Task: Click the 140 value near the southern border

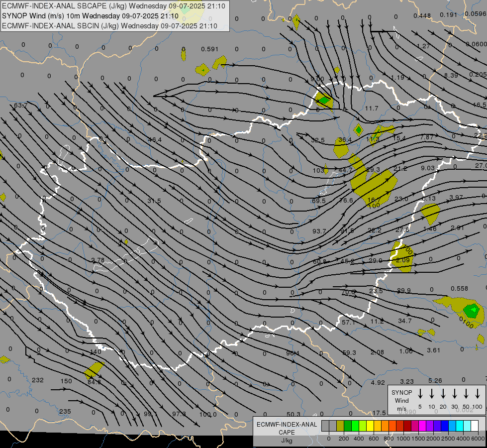Action: 96,351
